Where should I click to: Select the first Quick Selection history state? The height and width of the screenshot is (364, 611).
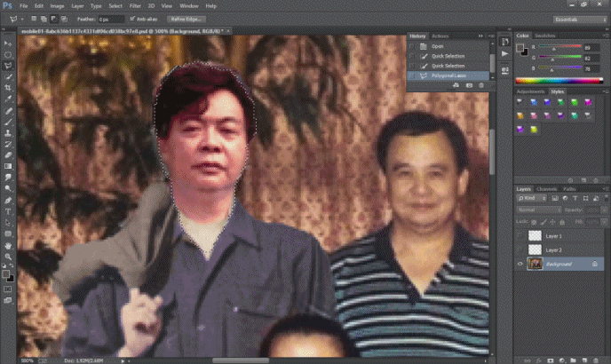point(448,56)
